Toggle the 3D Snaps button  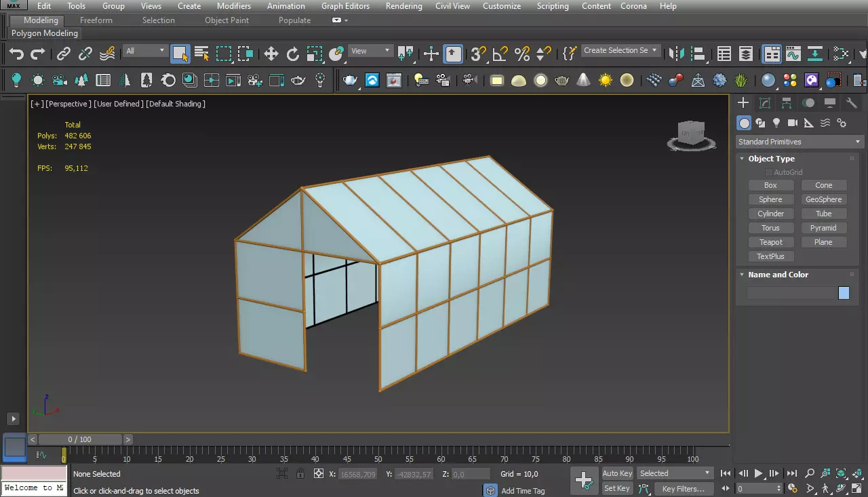[x=479, y=54]
